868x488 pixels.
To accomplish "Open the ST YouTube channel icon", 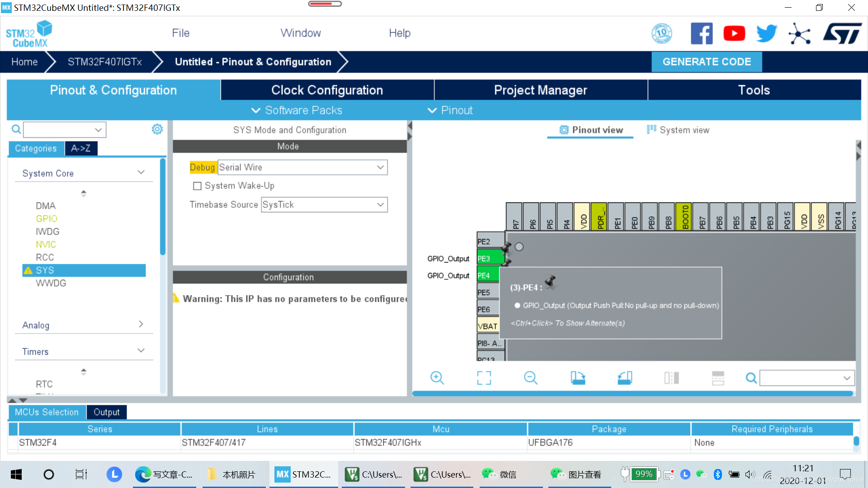I will [734, 33].
